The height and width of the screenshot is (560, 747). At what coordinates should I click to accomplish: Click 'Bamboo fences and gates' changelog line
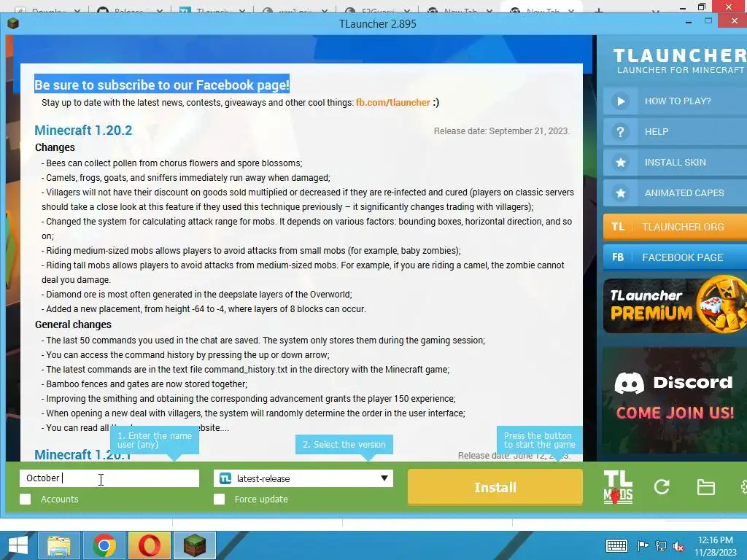click(x=144, y=384)
